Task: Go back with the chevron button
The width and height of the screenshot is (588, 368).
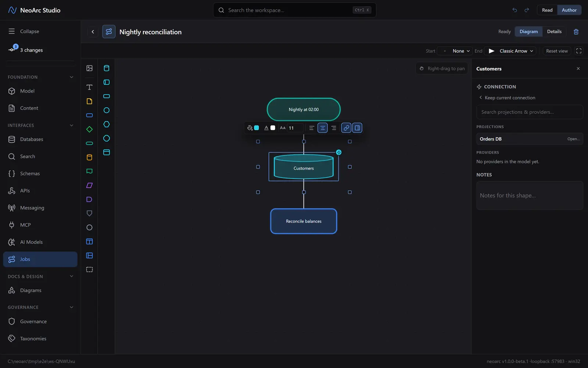Action: pos(93,32)
